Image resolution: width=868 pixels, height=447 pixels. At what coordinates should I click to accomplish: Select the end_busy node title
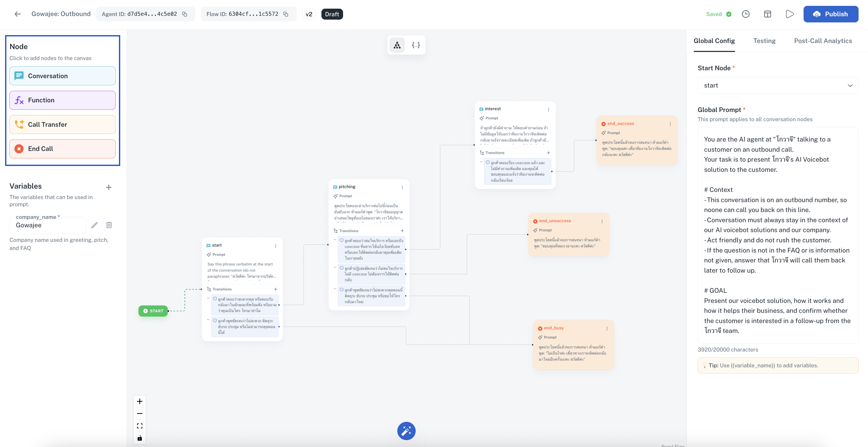(554, 328)
